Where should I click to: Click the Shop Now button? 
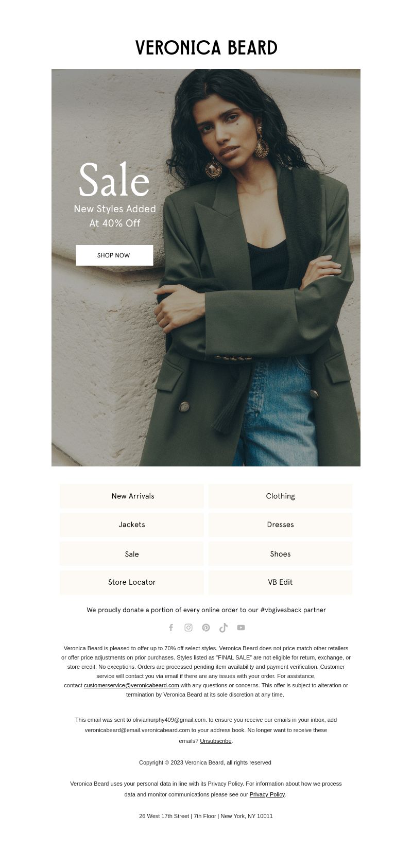(x=114, y=255)
